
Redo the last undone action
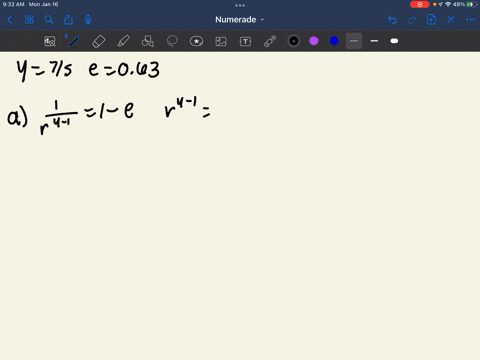tap(412, 20)
